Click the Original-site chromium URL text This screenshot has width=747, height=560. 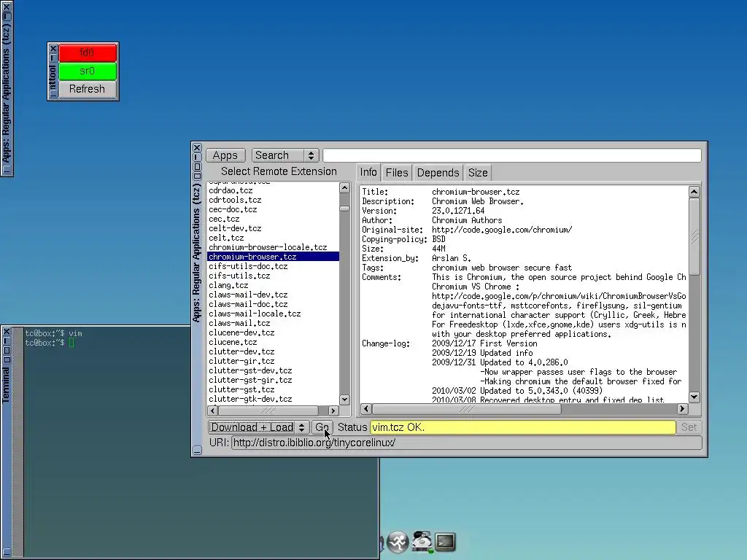point(502,230)
